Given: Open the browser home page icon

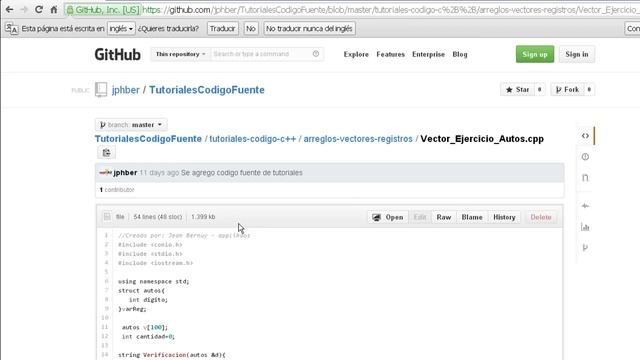Looking at the screenshot, I should [x=53, y=9].
